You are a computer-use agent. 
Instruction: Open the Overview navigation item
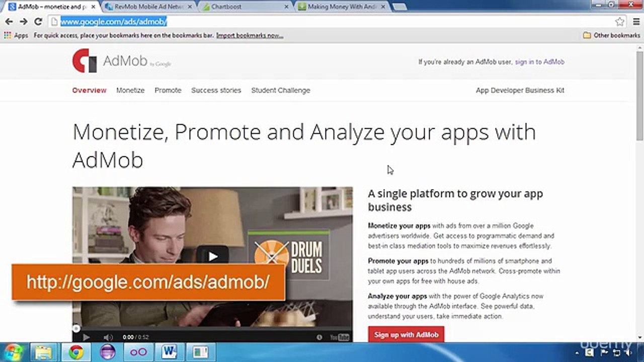tap(89, 90)
